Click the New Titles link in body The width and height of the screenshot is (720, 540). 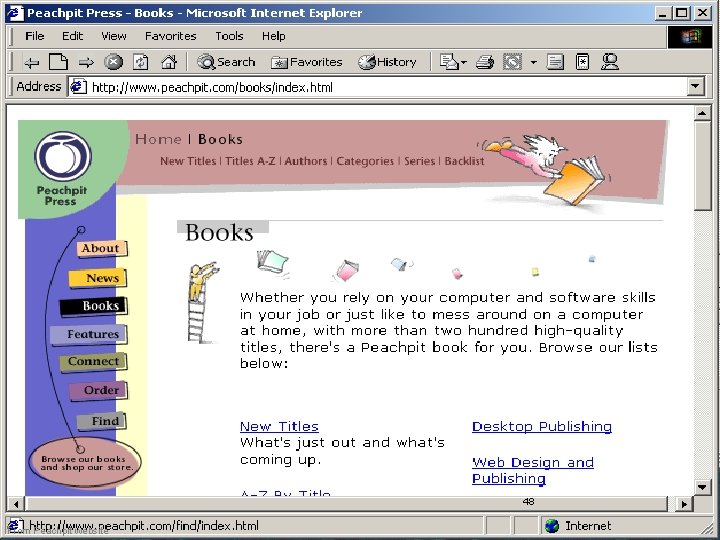279,427
